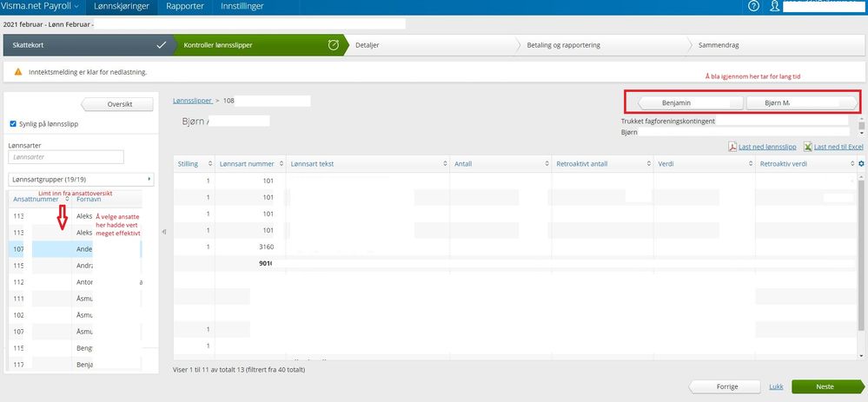Click Last ned lønnsslipp link
Screen dimensions: 868x402
coord(767,147)
